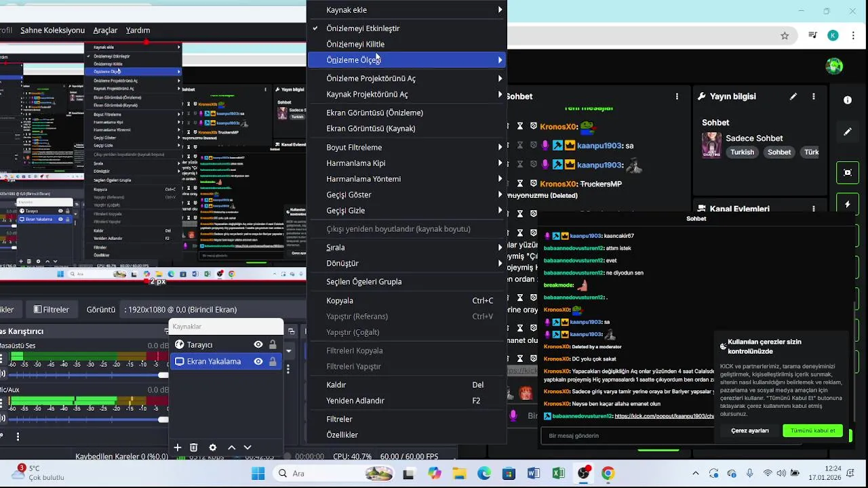Mute Mic/Aux speaker icon
The height and width of the screenshot is (488, 868).
tap(2, 419)
